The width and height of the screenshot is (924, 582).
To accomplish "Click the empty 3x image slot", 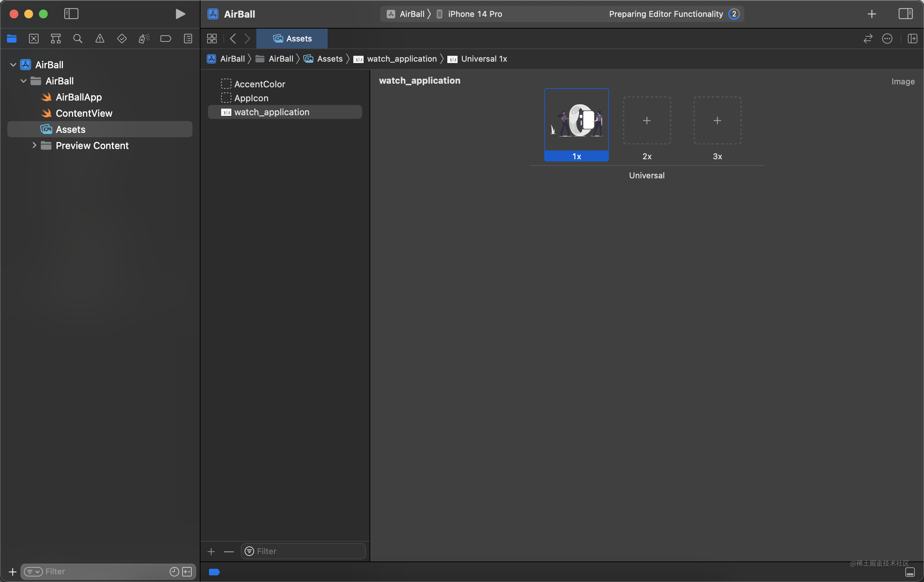I will click(x=718, y=120).
